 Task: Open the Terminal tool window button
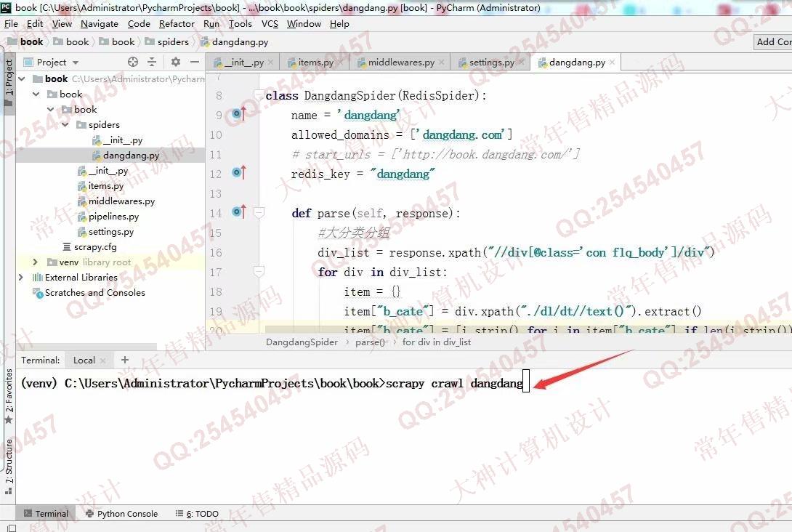pos(46,513)
